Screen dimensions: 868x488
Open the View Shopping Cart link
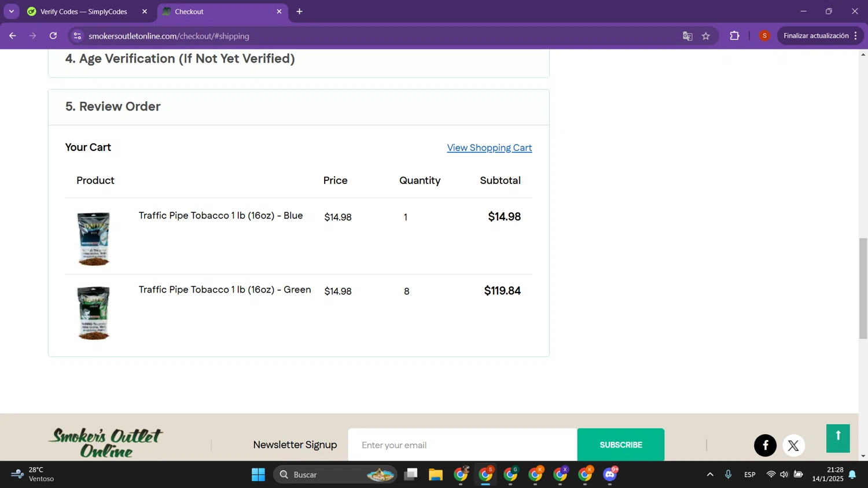(490, 147)
